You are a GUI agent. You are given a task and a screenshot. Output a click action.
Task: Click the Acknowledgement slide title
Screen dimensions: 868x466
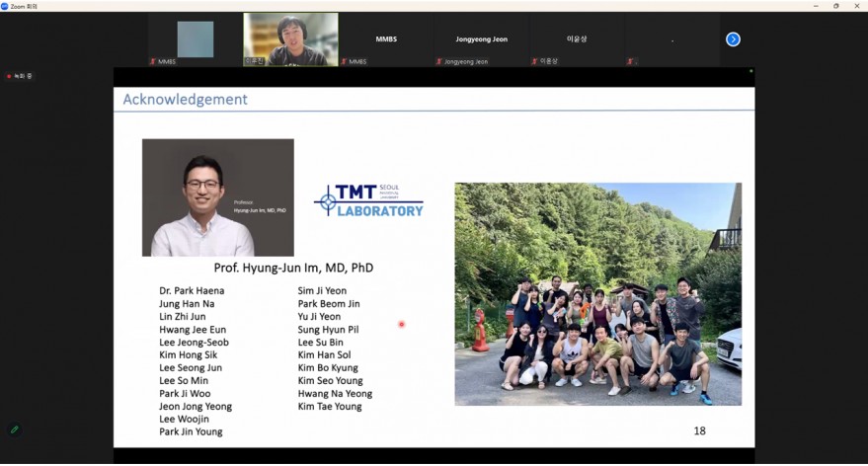[185, 100]
